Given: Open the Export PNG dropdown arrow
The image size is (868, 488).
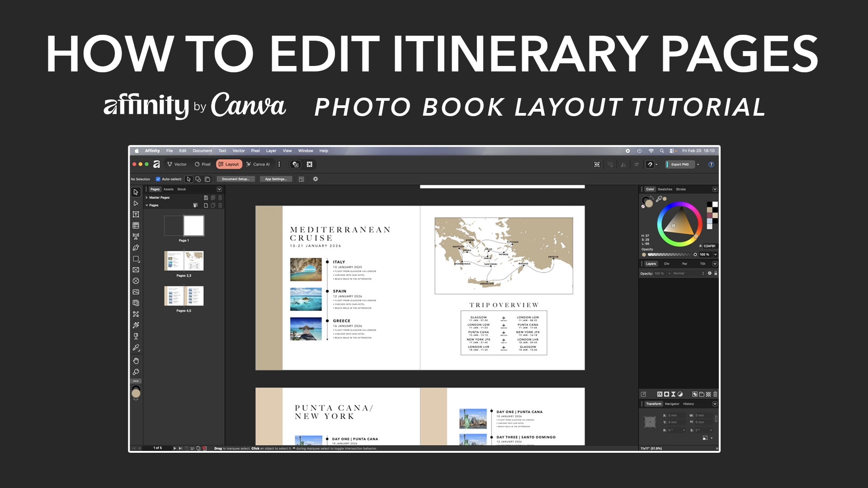Looking at the screenshot, I should coord(698,164).
